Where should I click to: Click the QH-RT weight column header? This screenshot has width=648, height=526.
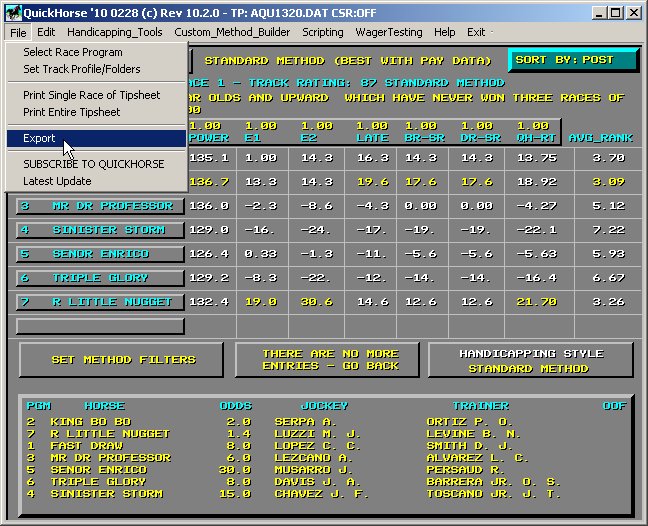(x=534, y=132)
